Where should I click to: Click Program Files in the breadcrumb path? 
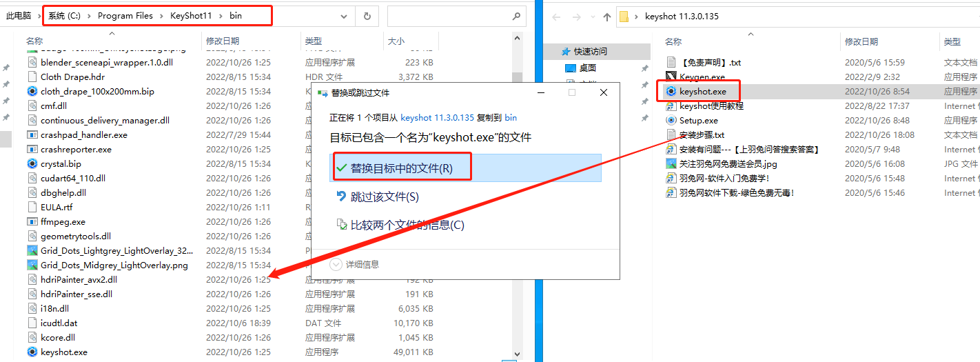coord(125,15)
